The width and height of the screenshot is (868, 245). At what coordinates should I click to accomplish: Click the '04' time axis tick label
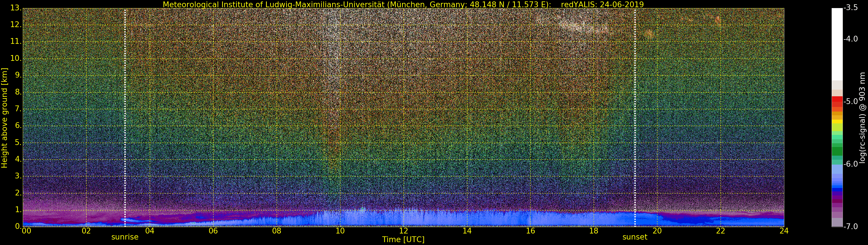pyautogui.click(x=150, y=231)
